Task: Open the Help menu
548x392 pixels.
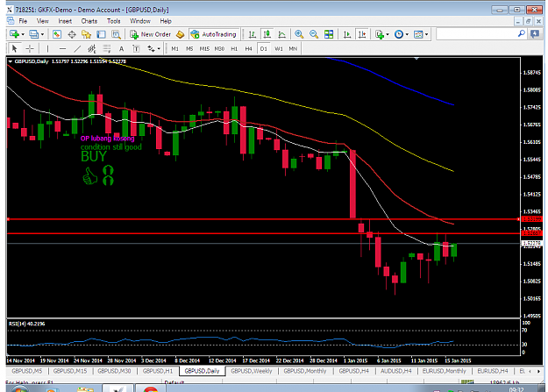Action: coord(166,21)
